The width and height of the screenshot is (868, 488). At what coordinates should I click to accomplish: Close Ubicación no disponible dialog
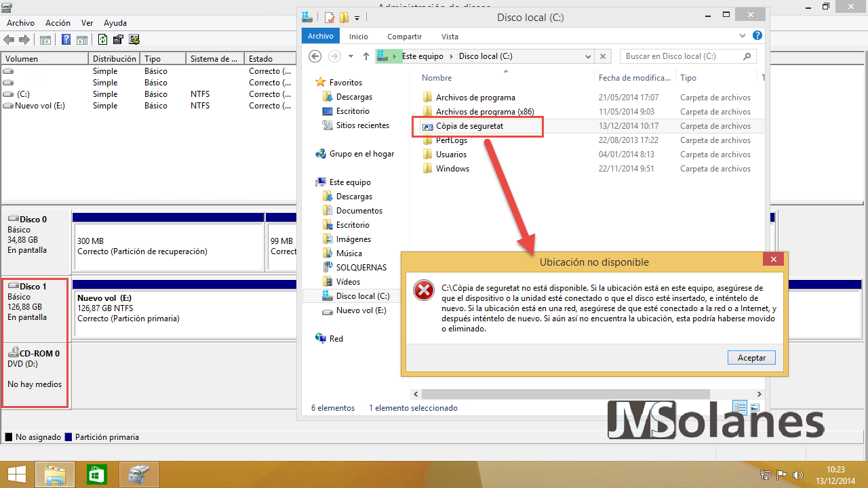point(774,259)
